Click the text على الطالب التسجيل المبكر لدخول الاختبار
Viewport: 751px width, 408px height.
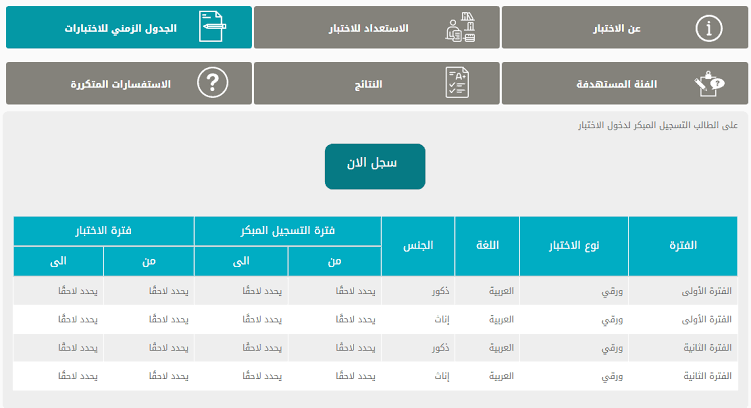[658, 125]
